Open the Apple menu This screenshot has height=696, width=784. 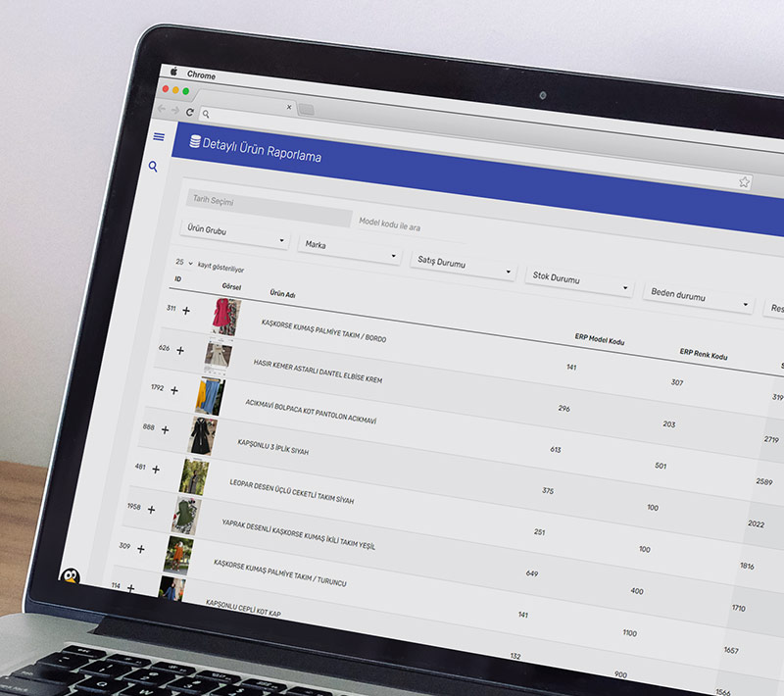174,72
